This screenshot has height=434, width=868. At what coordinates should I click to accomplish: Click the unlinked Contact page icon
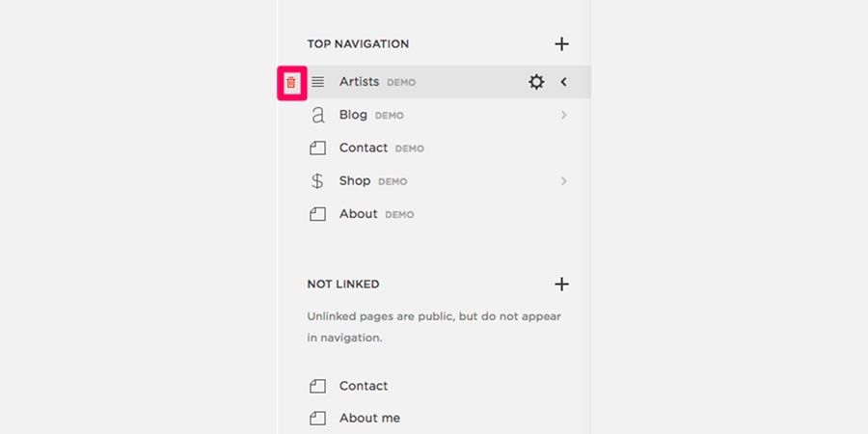(317, 386)
